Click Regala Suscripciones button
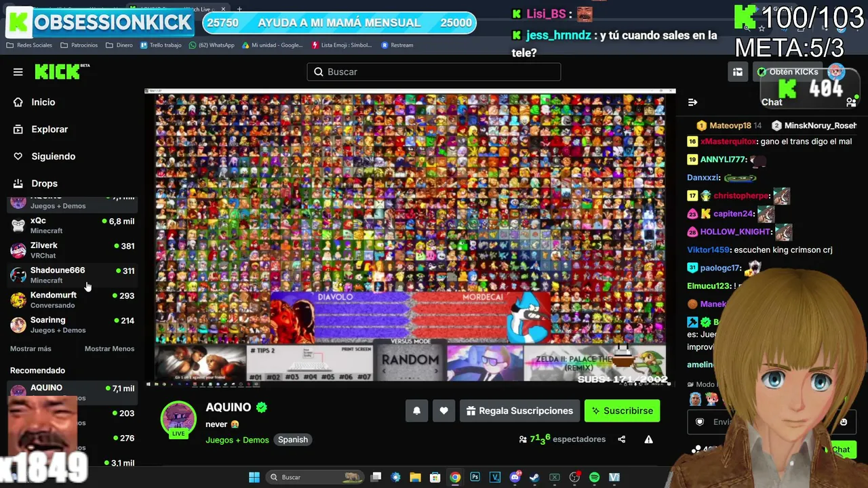 pyautogui.click(x=519, y=411)
